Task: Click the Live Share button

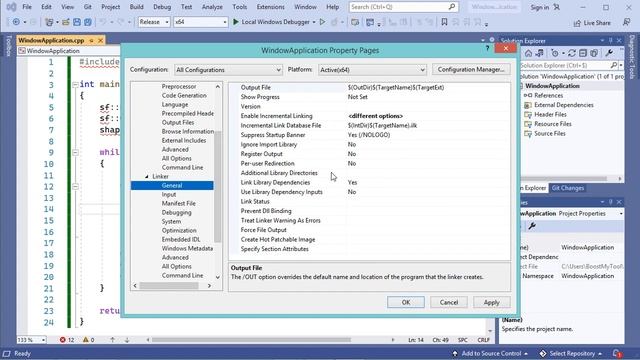Action: pyautogui.click(x=592, y=23)
